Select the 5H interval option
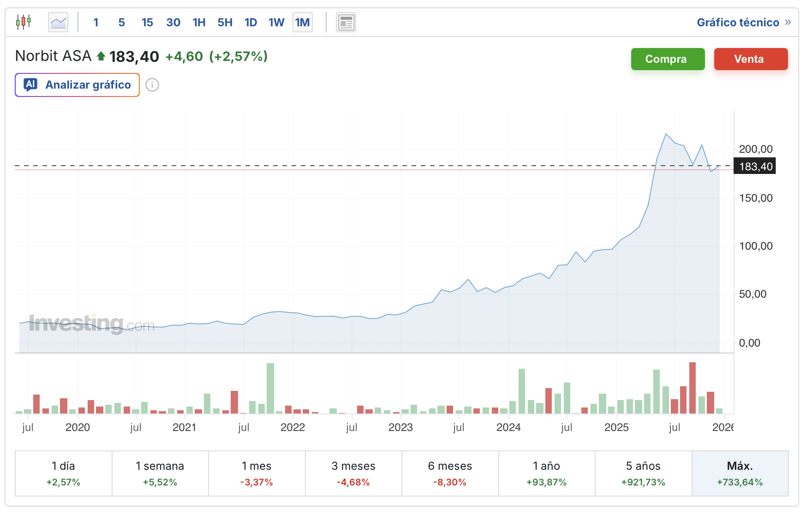Screen dimensions: 812x515 (x=225, y=22)
